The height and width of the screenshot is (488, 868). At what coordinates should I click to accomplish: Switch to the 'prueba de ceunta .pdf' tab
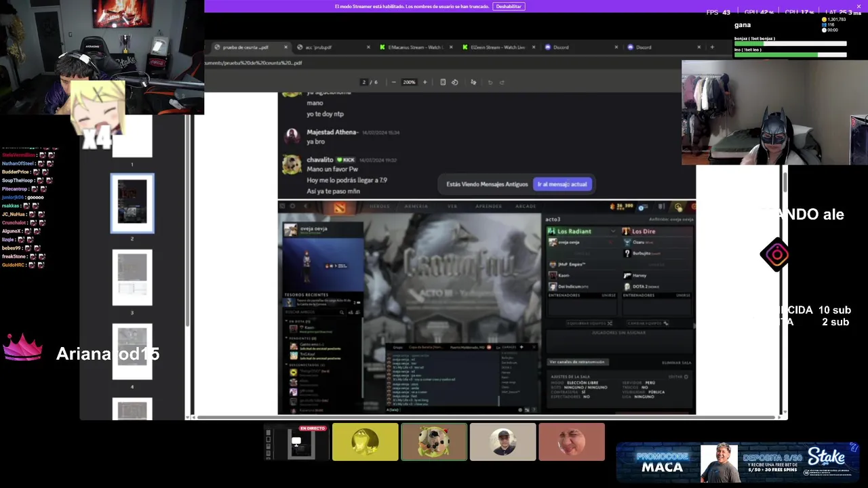coord(245,47)
